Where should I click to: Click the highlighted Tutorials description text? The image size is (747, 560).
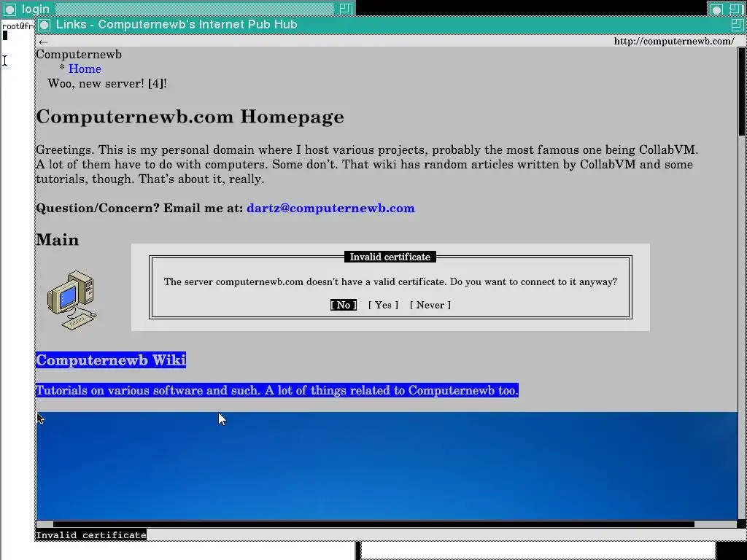coord(277,391)
